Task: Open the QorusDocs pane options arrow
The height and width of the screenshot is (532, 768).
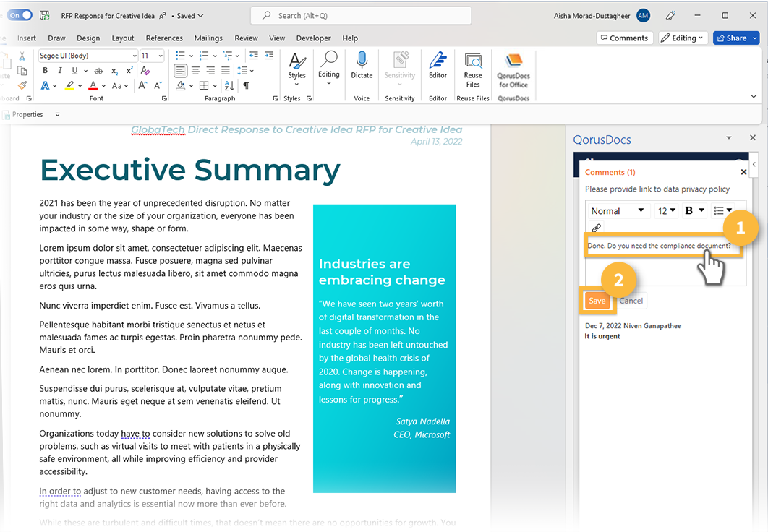Action: pyautogui.click(x=729, y=138)
